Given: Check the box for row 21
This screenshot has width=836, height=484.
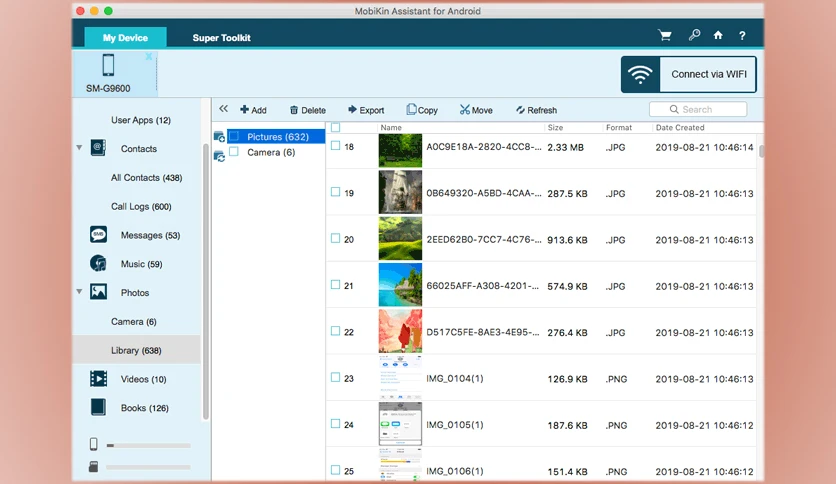Looking at the screenshot, I should point(335,285).
